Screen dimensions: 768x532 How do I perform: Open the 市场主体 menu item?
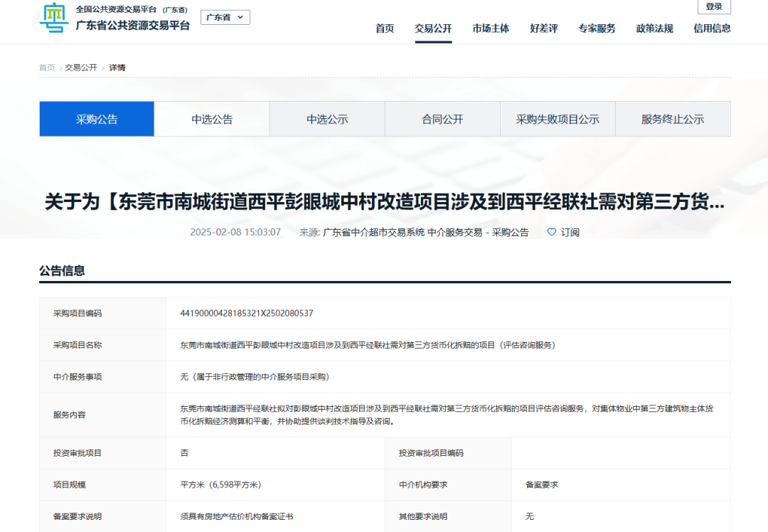[x=491, y=29]
